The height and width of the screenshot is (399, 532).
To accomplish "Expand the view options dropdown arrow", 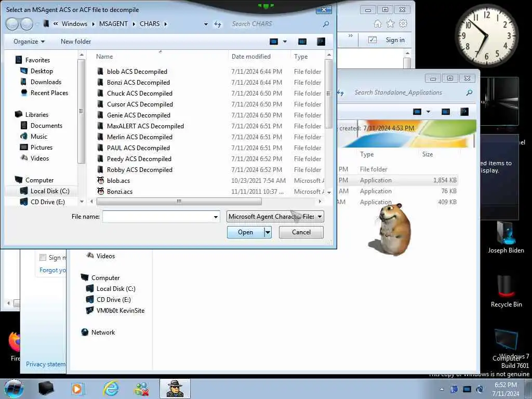I will point(285,42).
